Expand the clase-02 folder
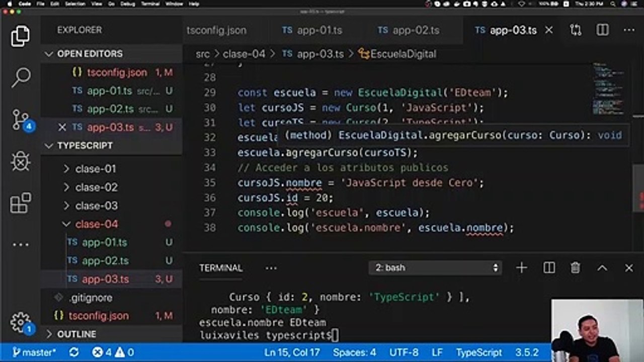 click(96, 188)
